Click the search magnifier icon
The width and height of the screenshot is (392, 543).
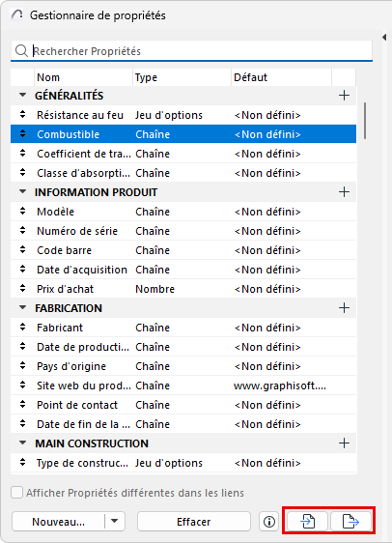click(21, 51)
